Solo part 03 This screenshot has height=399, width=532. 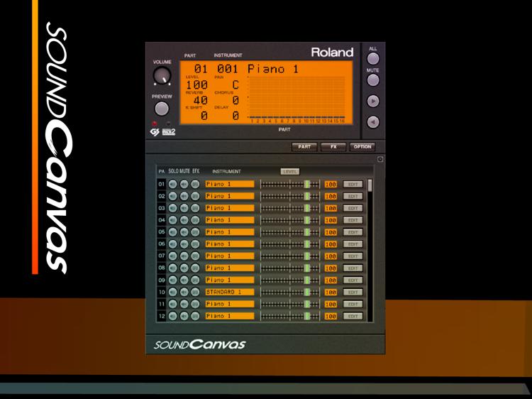(x=172, y=208)
